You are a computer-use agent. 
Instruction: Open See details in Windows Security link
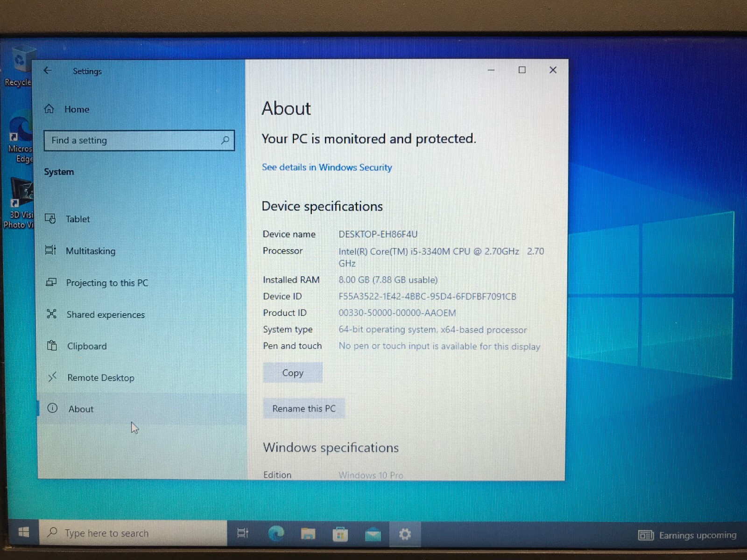327,167
